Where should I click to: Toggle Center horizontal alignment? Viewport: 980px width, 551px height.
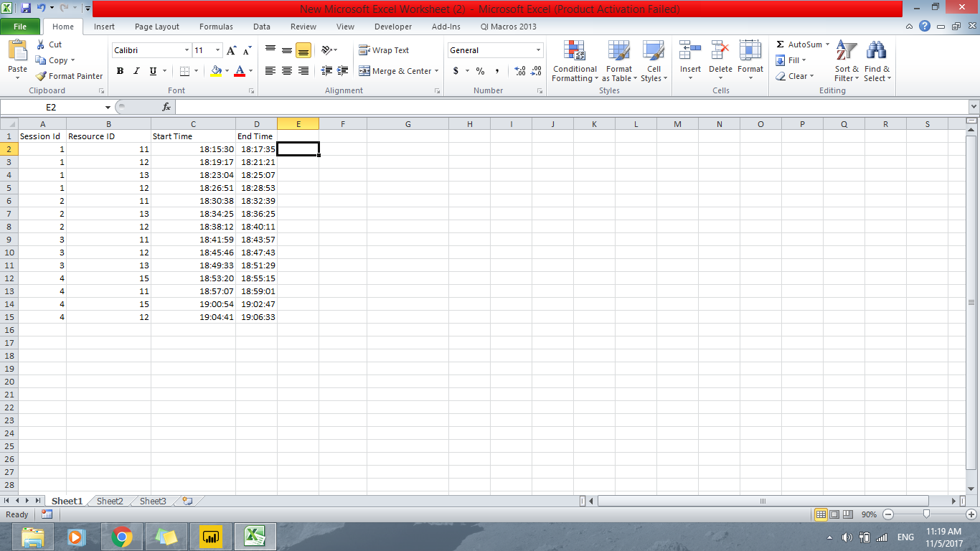[287, 71]
